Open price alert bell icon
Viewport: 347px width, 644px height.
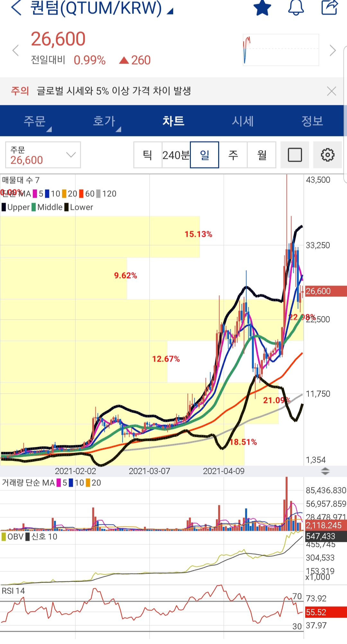click(296, 8)
